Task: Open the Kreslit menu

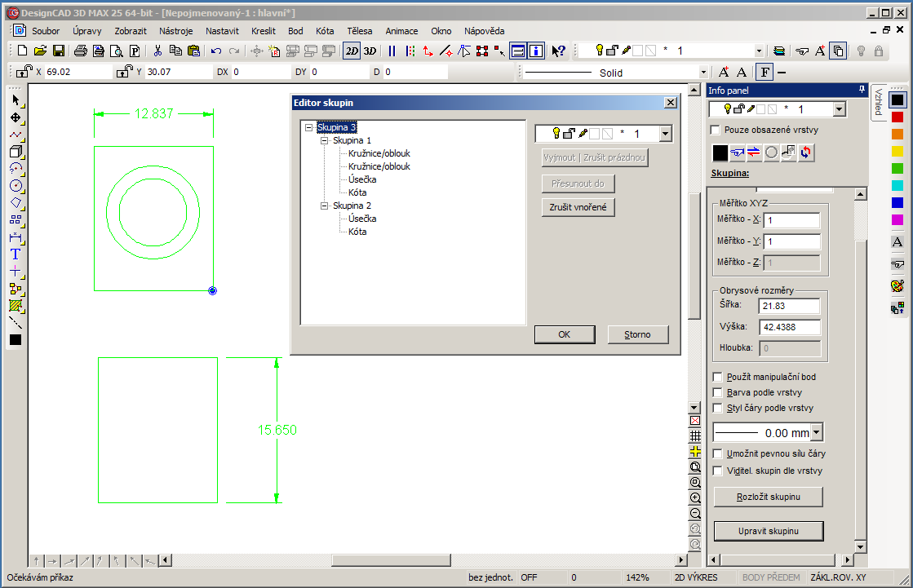Action: 264,31
